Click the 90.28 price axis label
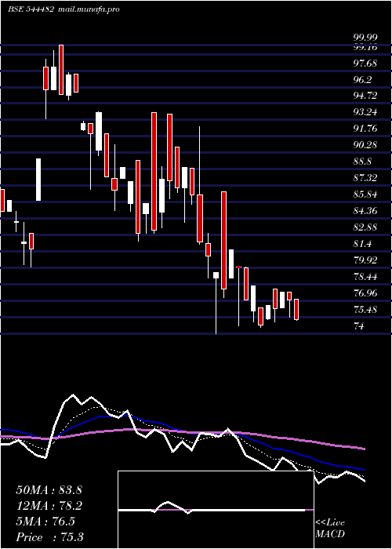Viewport: 392px width, 549px height. point(365,145)
